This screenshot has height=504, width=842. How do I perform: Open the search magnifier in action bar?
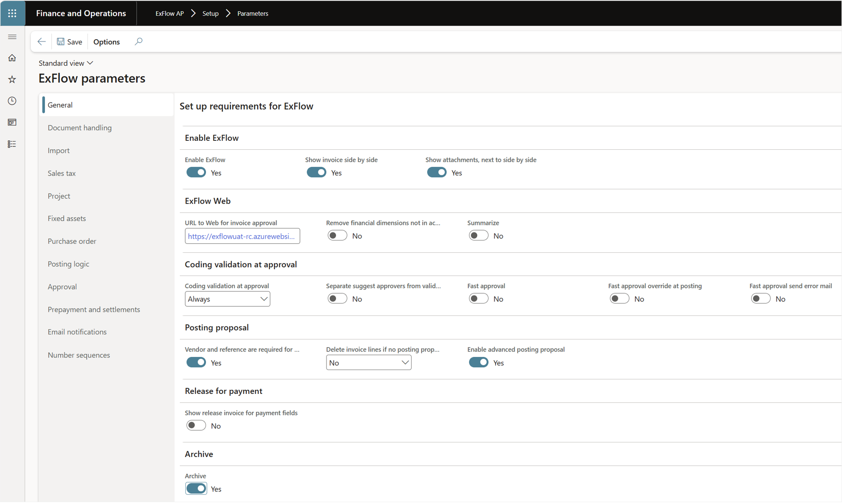click(x=139, y=42)
